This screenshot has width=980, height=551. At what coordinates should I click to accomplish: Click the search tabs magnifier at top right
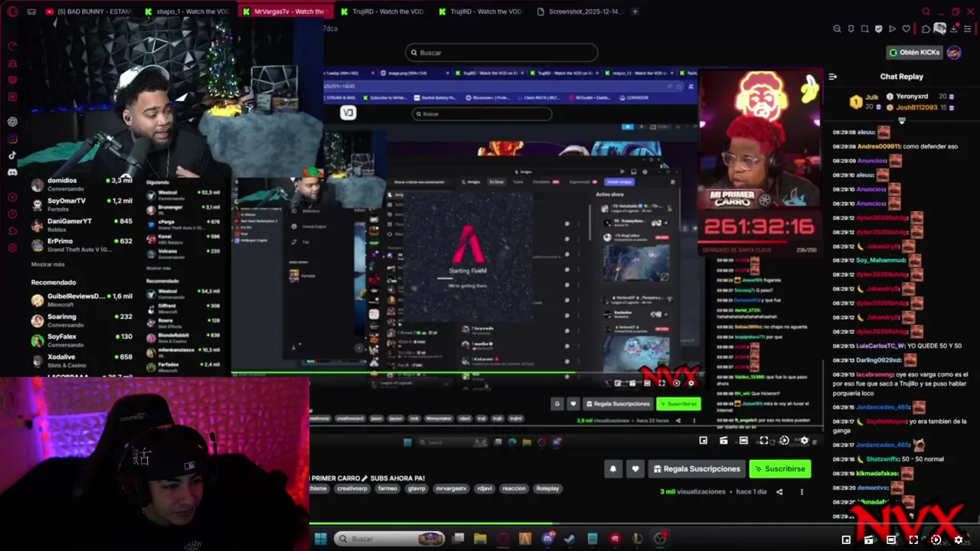point(926,11)
